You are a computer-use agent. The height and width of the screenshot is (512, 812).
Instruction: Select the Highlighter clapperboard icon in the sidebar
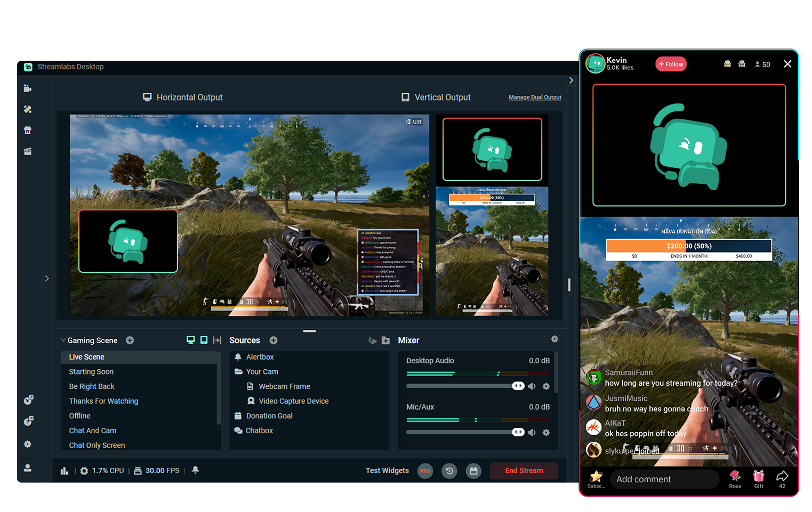28,151
